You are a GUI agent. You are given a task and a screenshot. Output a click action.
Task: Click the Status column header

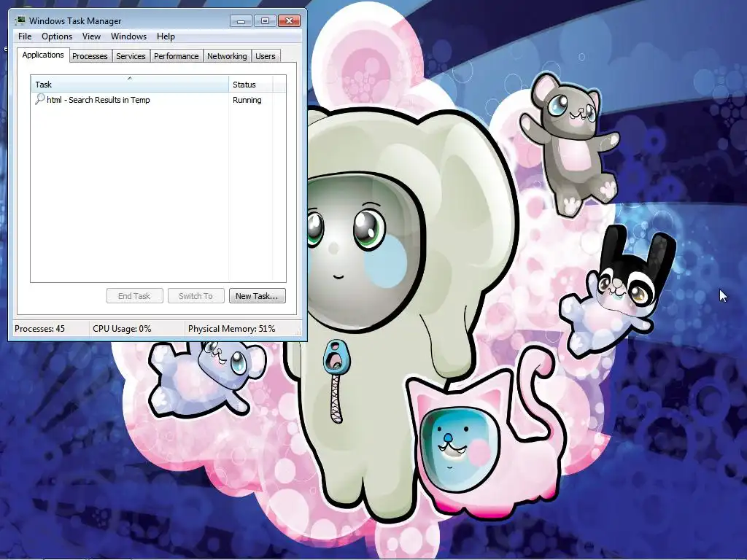(251, 85)
